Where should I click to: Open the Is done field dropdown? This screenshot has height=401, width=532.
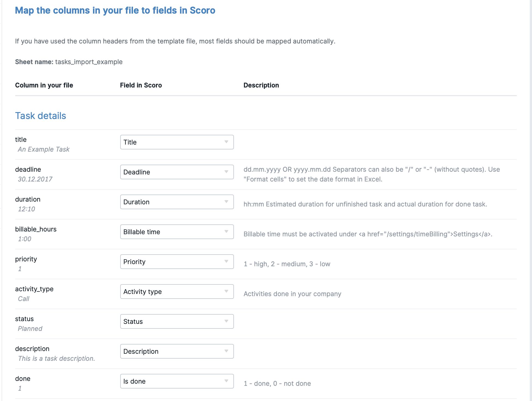point(177,381)
